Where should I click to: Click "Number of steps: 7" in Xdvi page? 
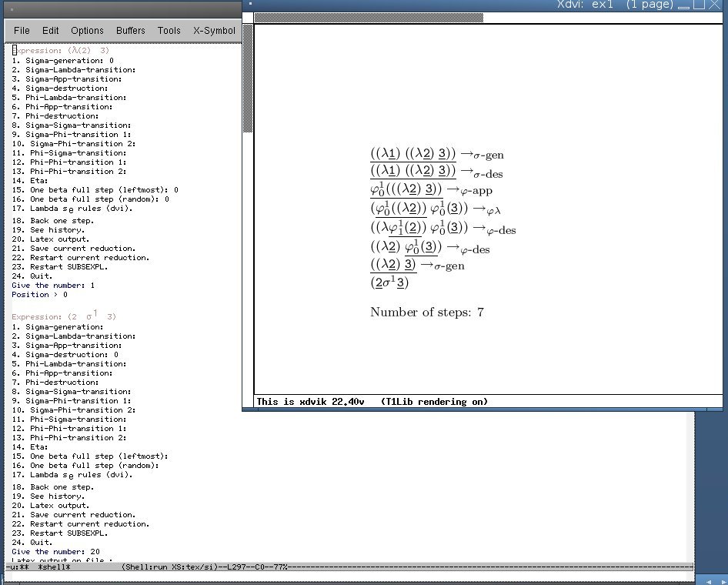coord(426,313)
